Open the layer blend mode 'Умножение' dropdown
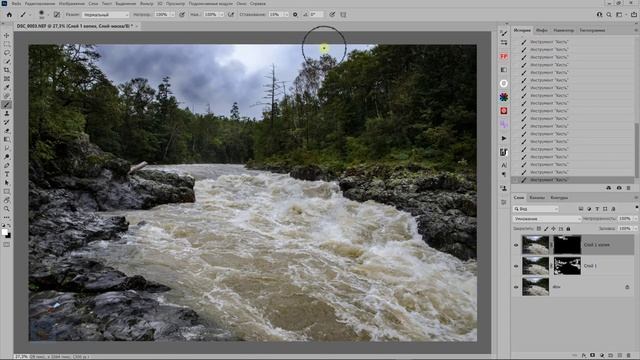The width and height of the screenshot is (640, 360). click(547, 219)
